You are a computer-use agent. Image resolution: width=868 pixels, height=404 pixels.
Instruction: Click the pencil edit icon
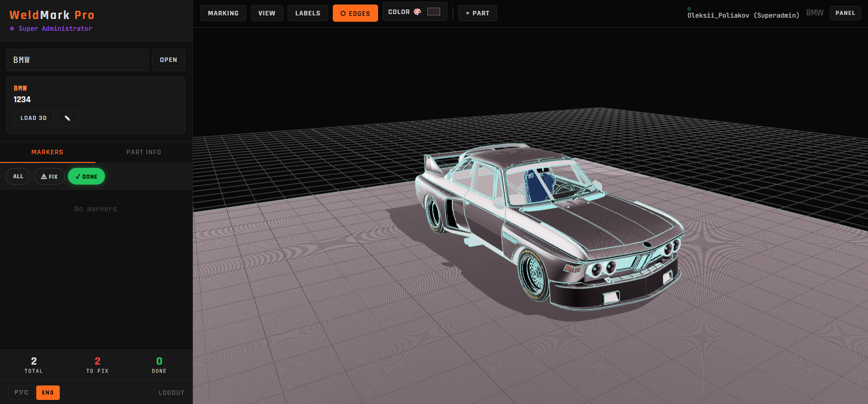click(x=67, y=118)
